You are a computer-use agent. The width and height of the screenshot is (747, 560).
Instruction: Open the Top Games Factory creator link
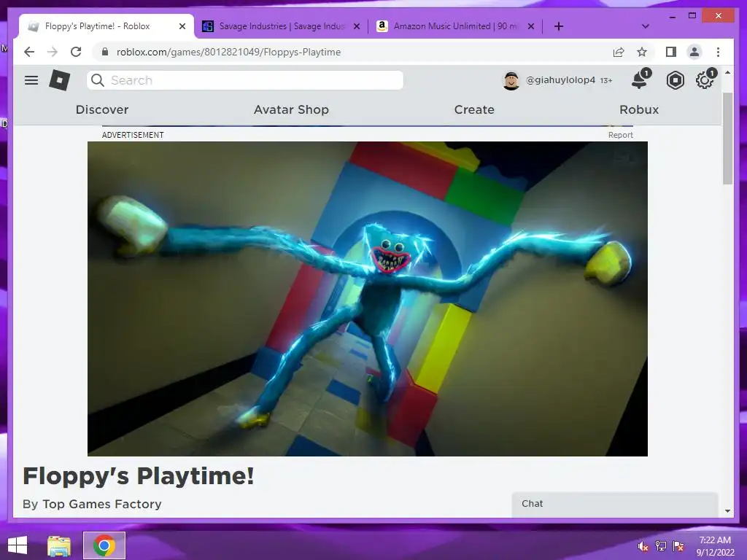coord(102,504)
